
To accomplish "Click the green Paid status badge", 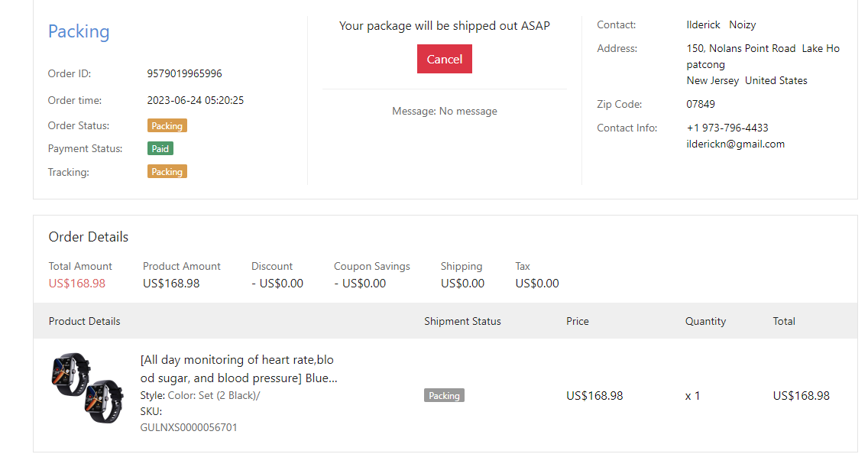I will coord(160,148).
